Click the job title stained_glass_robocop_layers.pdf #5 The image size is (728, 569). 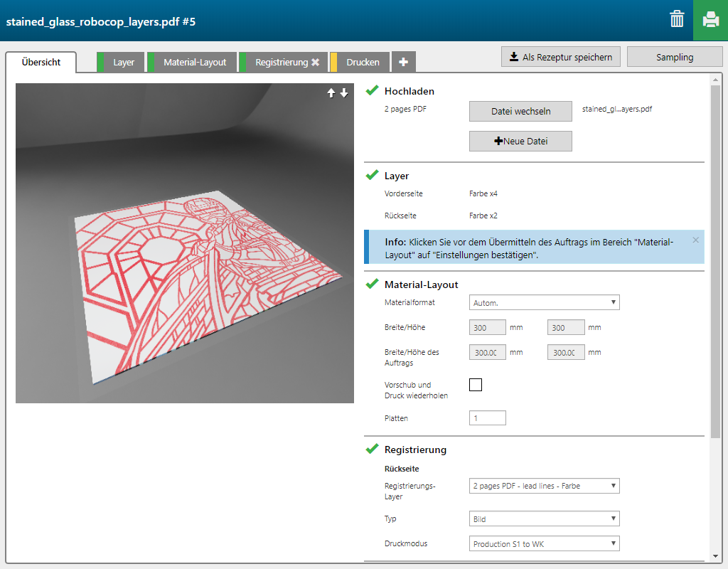pyautogui.click(x=101, y=22)
